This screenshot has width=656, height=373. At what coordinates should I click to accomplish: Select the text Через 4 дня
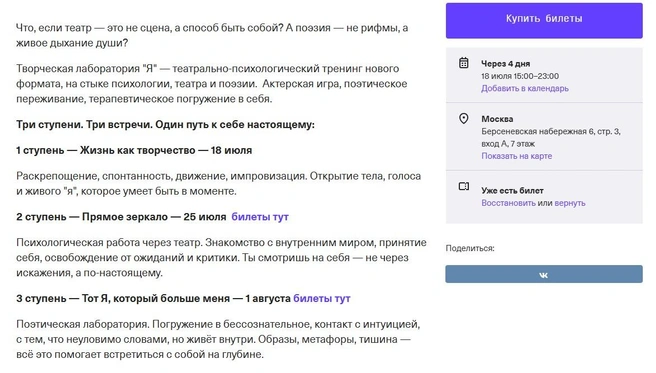(505, 64)
